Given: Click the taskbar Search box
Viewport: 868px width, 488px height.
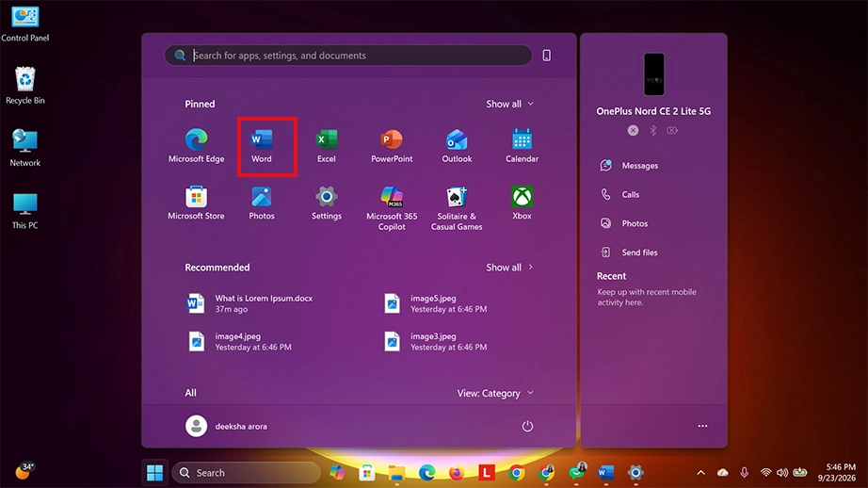Looking at the screenshot, I should point(247,473).
